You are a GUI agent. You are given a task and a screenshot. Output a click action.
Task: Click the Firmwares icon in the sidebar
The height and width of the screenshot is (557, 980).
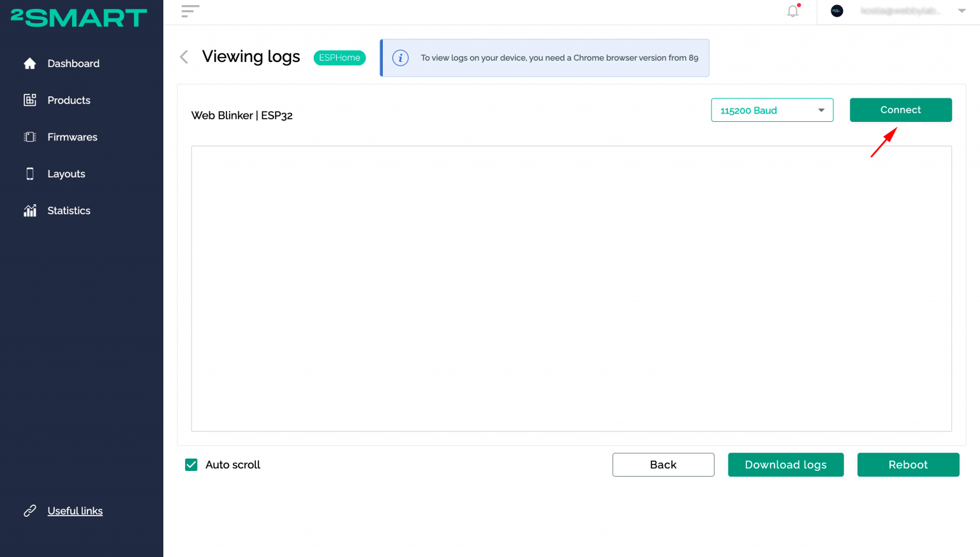point(30,137)
